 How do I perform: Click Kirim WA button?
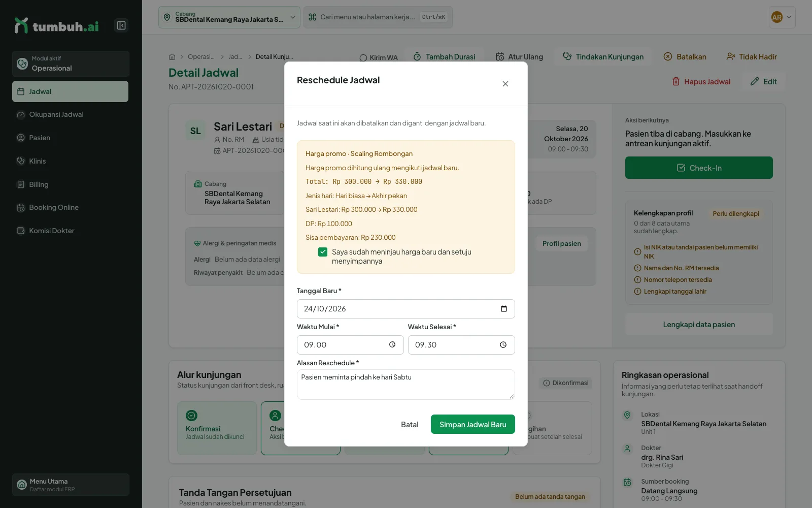[379, 57]
